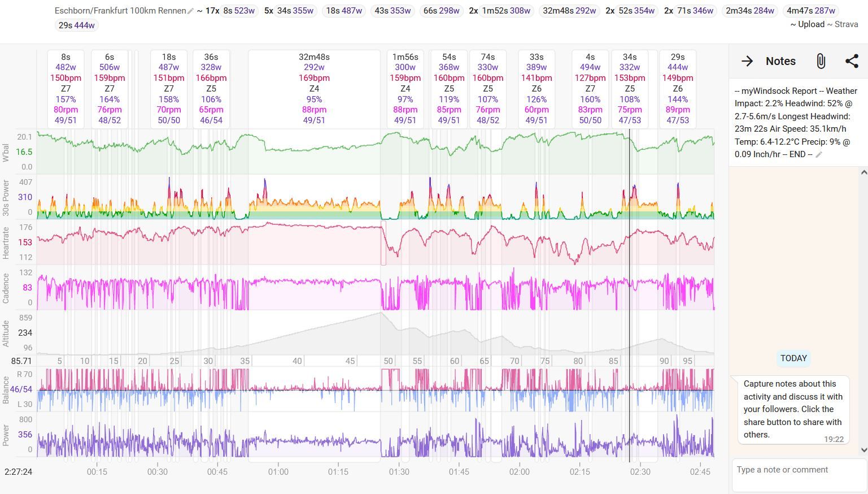This screenshot has width=868, height=494.
Task: Open the 4s 494w Z7 interval card
Action: (x=590, y=89)
